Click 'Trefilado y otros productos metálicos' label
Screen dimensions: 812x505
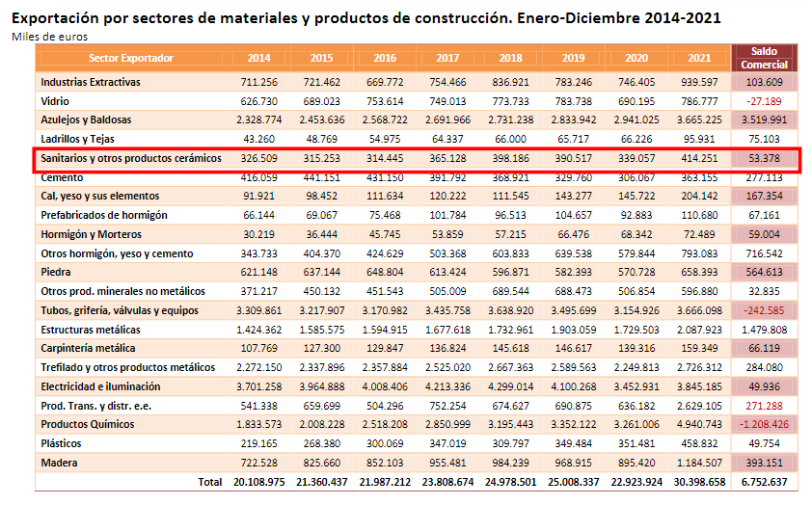[128, 367]
